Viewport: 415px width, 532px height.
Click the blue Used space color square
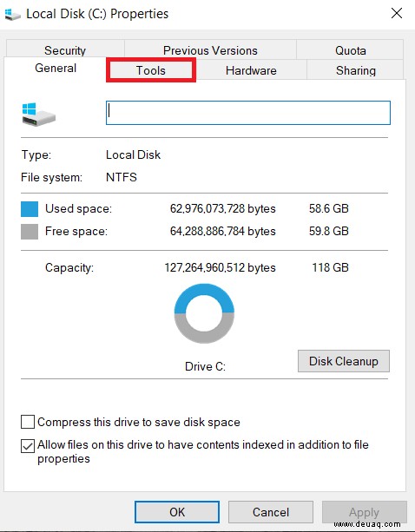[x=30, y=209]
